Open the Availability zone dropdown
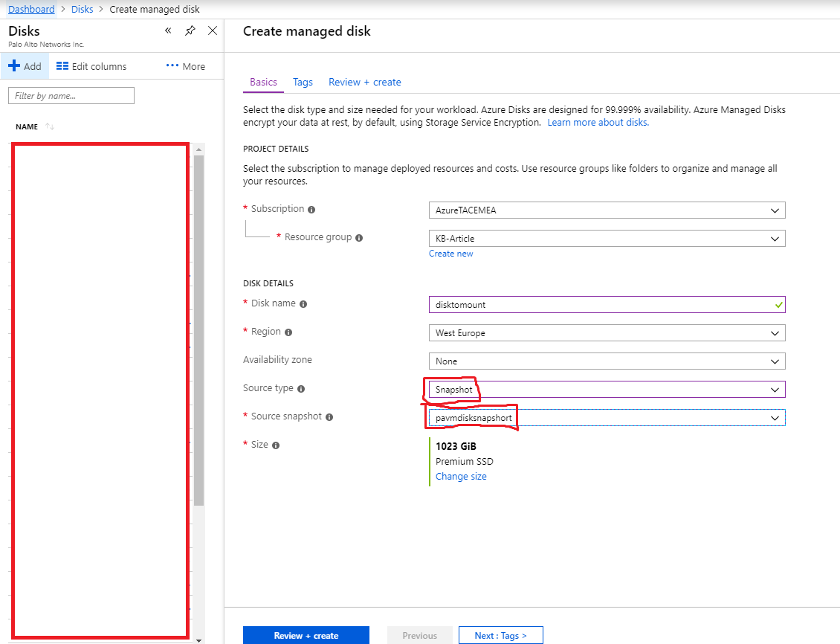Screen dimensions: 840x644 (x=607, y=361)
